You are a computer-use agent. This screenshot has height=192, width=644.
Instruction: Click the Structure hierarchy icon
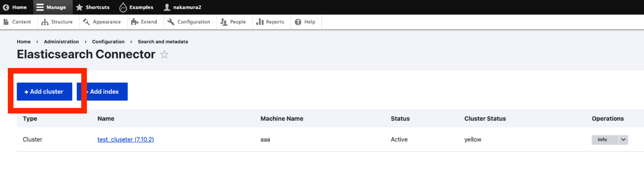click(45, 22)
